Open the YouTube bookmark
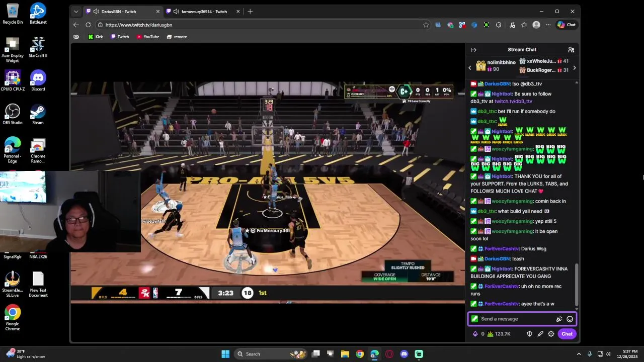 148,37
